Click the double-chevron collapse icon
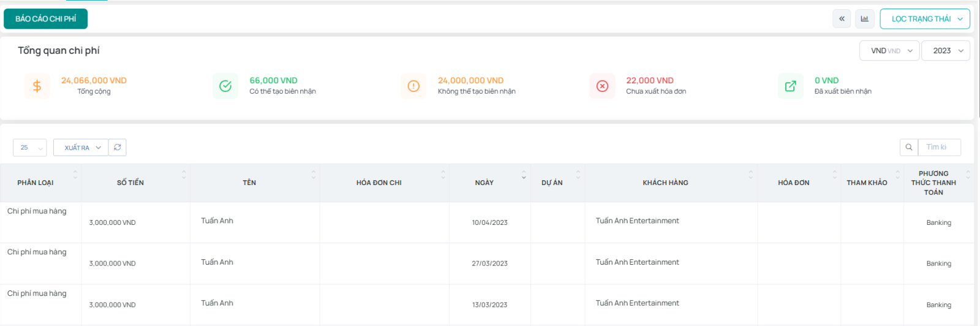This screenshot has height=326, width=980. (x=842, y=19)
